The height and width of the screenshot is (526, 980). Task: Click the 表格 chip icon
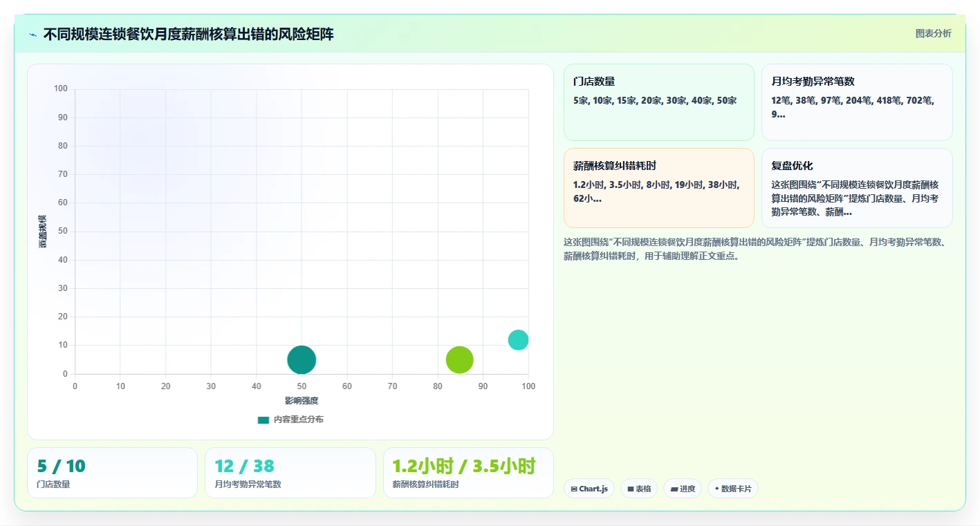click(631, 489)
